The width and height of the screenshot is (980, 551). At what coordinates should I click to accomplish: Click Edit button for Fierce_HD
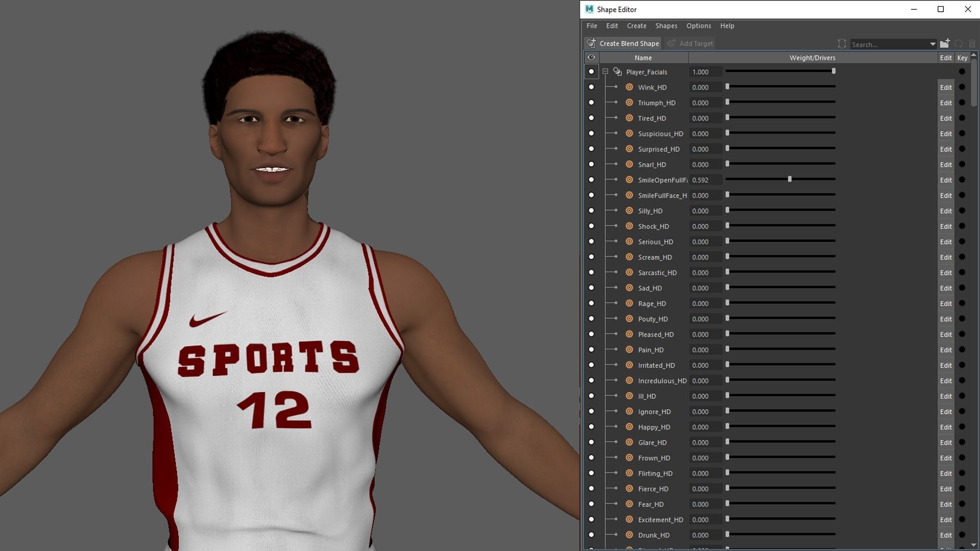(x=945, y=489)
